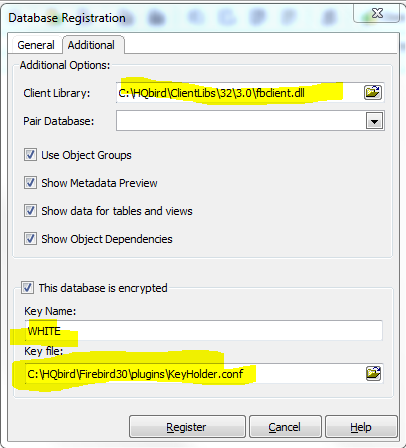
Task: Close the Database Registration dialog
Action: point(377,13)
